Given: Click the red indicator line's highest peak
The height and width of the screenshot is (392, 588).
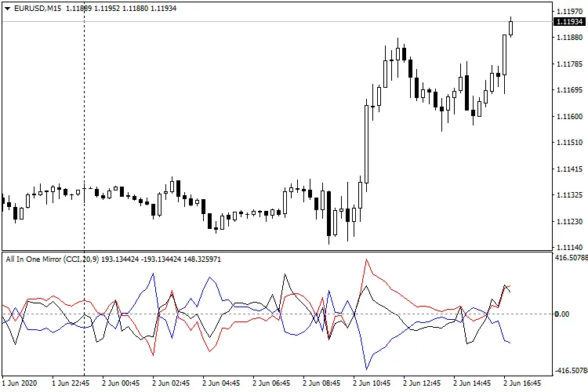Looking at the screenshot, I should [366, 260].
